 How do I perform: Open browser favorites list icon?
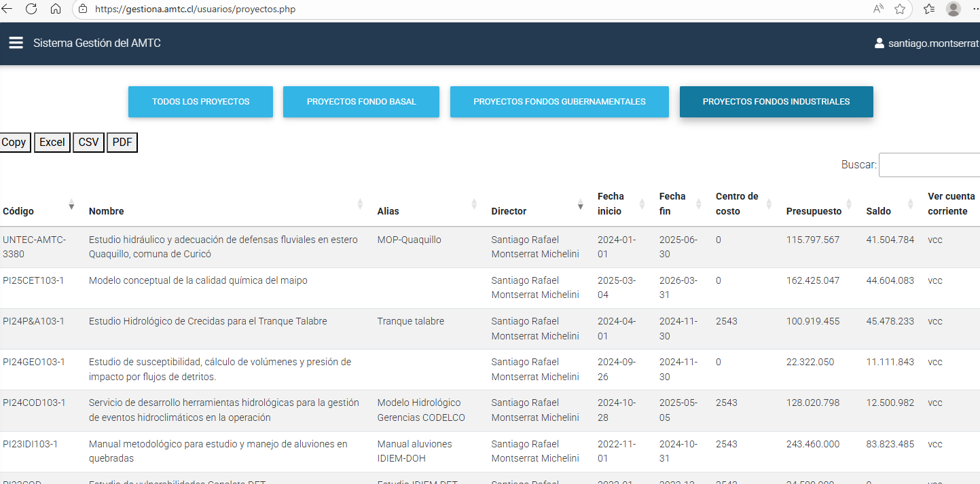pos(929,9)
